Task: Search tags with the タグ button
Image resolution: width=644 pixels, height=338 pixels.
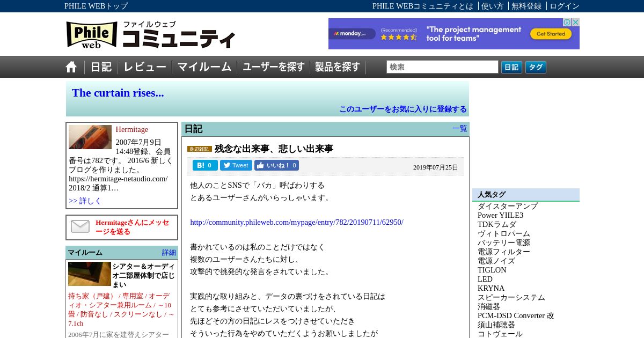Action: (536, 67)
